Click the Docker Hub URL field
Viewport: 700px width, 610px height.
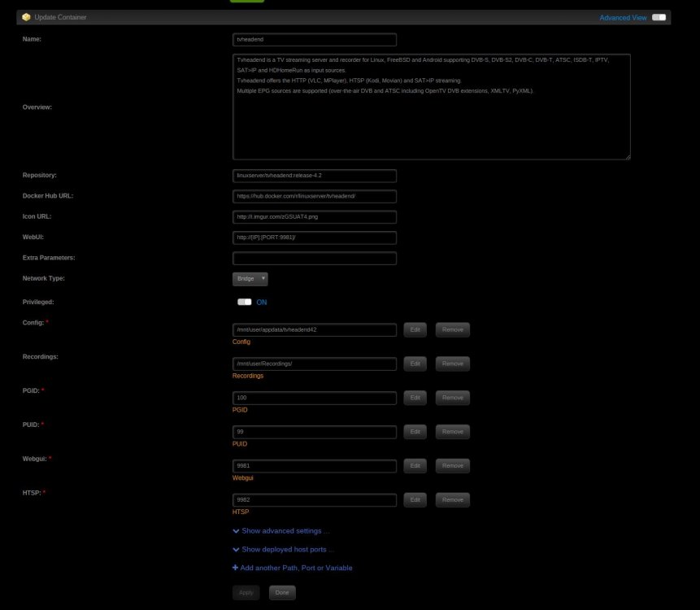(x=315, y=196)
